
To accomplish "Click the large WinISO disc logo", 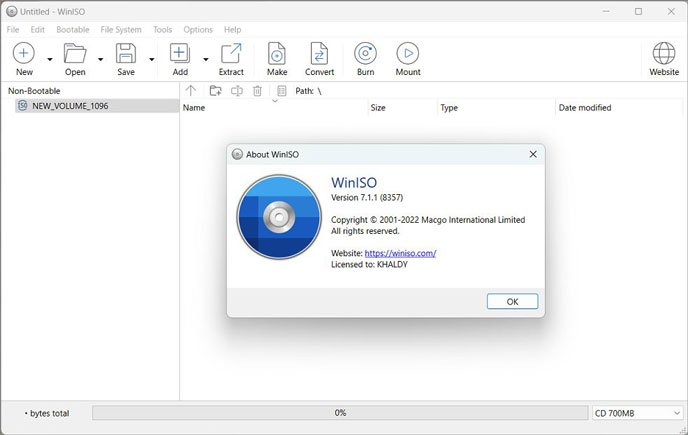I will [x=279, y=217].
